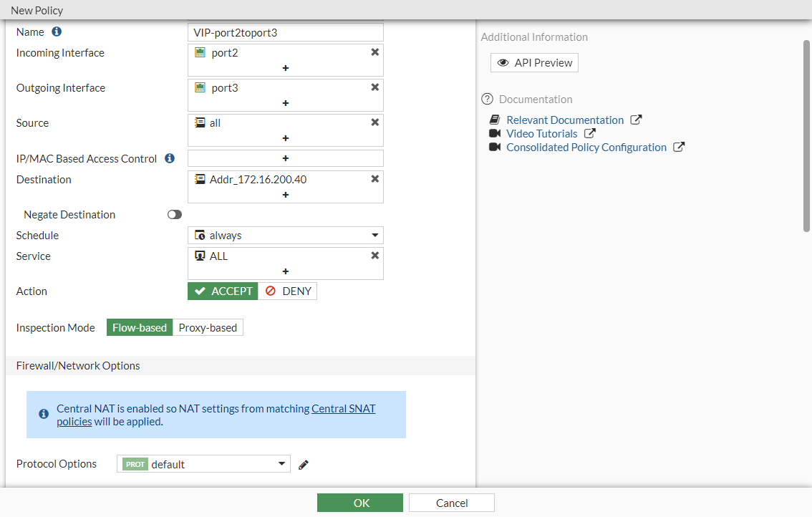The height and width of the screenshot is (517, 812).
Task: Remove Addr_172.16.200.40 from Destination
Action: point(374,179)
